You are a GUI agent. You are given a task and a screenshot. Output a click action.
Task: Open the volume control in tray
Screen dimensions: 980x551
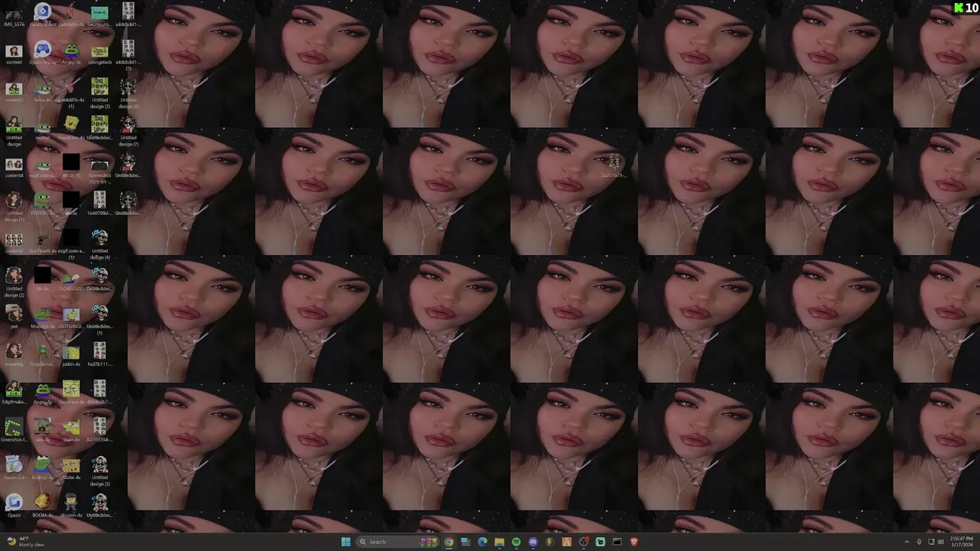(x=941, y=542)
